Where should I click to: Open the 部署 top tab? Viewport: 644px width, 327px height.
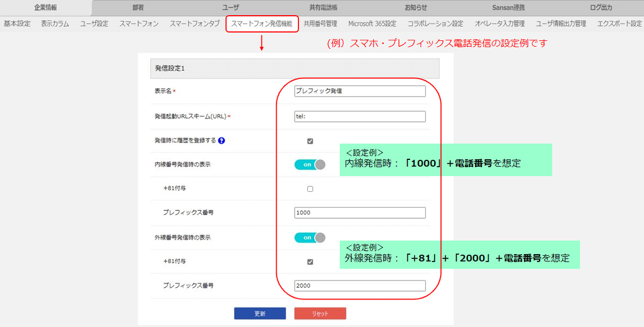[x=138, y=8]
